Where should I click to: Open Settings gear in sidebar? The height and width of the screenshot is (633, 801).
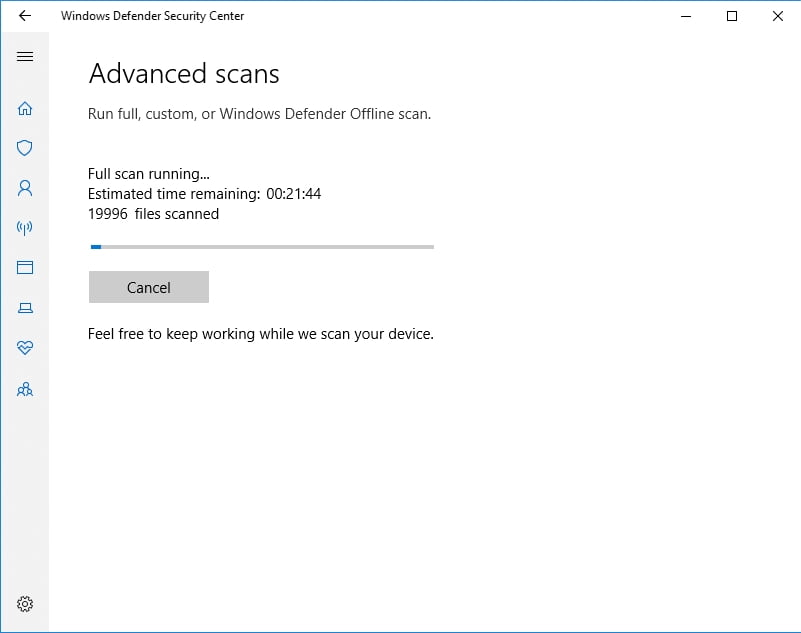click(25, 604)
